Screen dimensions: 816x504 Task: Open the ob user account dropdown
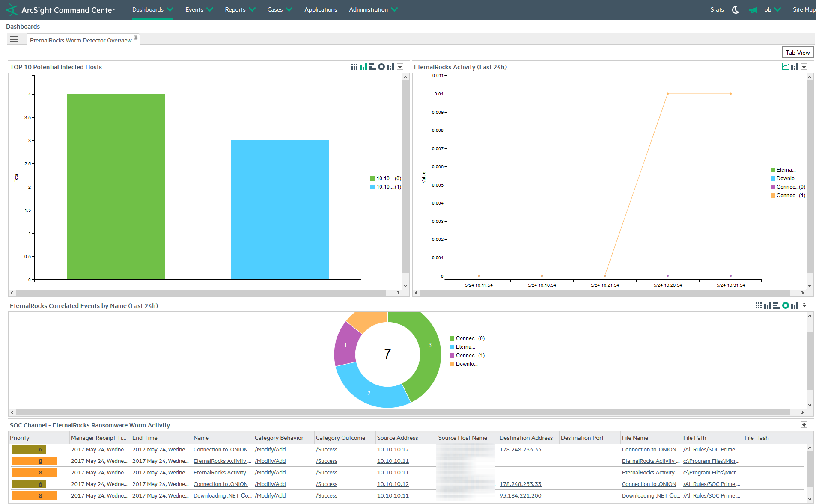(x=772, y=10)
